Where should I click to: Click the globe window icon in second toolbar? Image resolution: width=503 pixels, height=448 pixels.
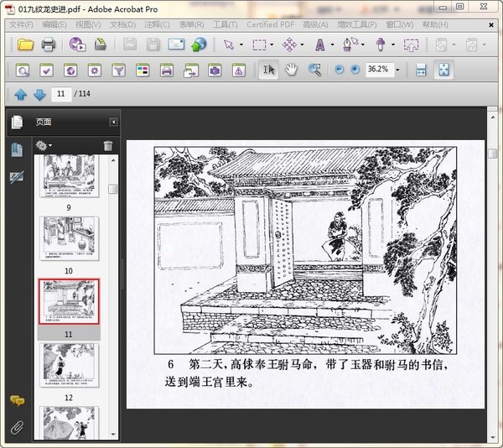coord(70,70)
